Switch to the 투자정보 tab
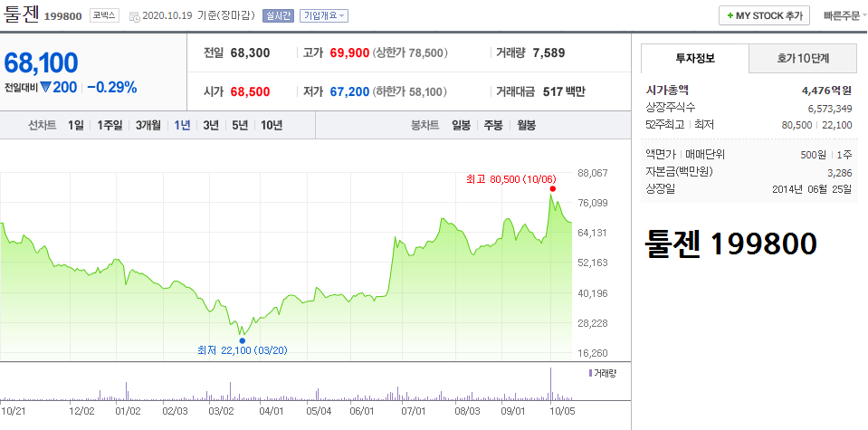The height and width of the screenshot is (430, 868). pos(695,58)
